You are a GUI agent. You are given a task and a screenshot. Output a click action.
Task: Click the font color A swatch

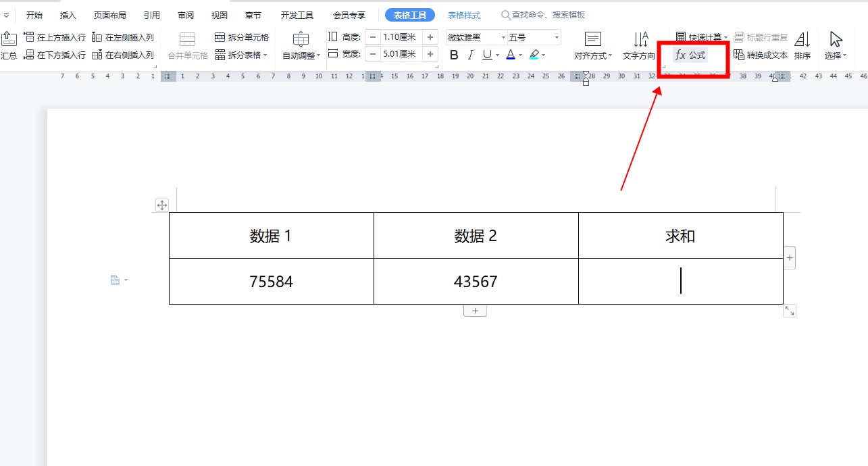511,55
